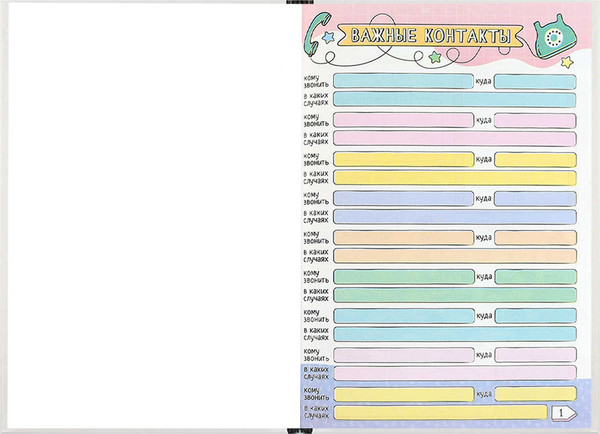Click the orange "в каких случаях" field
The height and width of the screenshot is (434, 600).
click(x=454, y=256)
